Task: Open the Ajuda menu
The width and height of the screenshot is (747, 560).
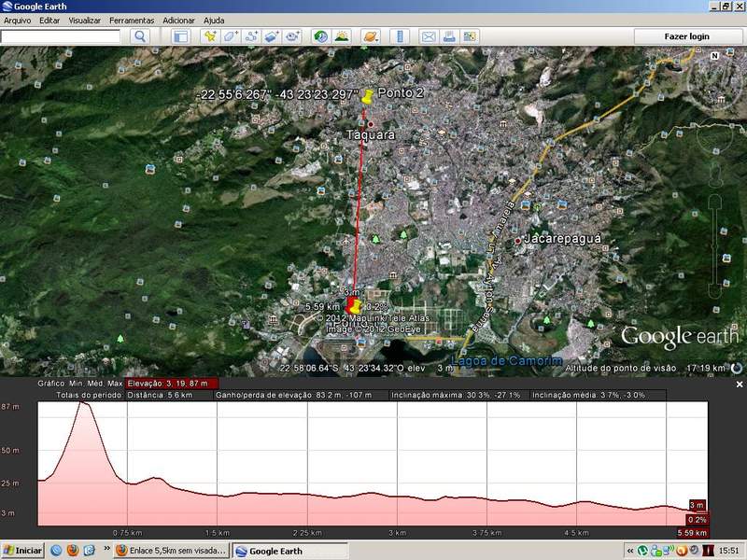Action: pyautogui.click(x=214, y=21)
